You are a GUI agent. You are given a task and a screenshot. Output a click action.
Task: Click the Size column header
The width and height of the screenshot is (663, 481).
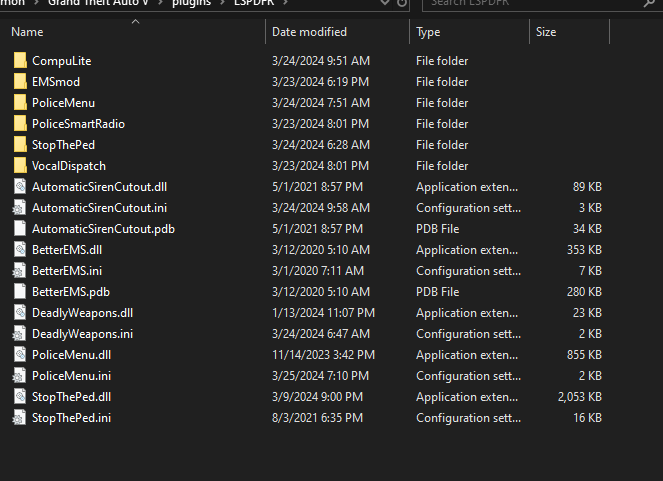[x=546, y=32]
